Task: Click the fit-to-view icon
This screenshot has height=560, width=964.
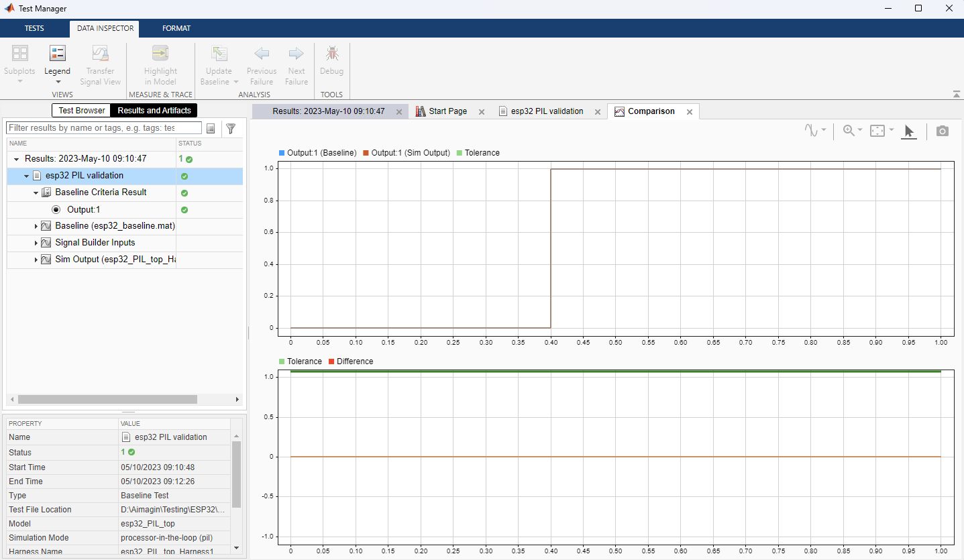Action: tap(877, 131)
